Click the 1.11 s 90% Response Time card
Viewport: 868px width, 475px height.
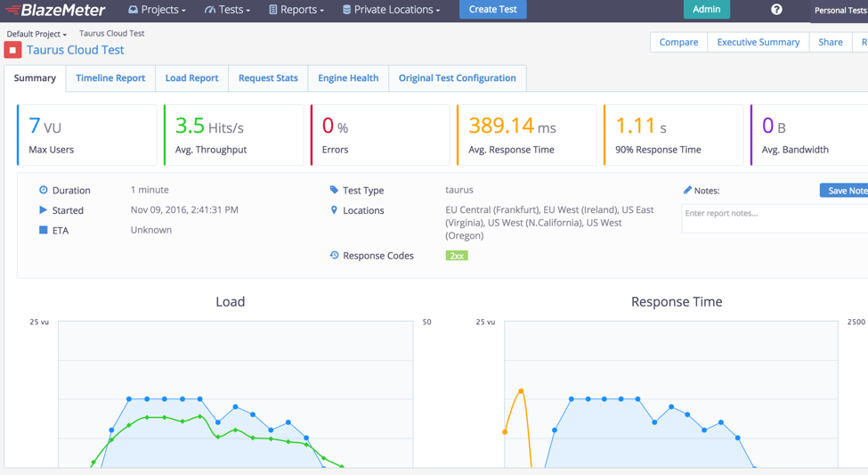pos(673,135)
